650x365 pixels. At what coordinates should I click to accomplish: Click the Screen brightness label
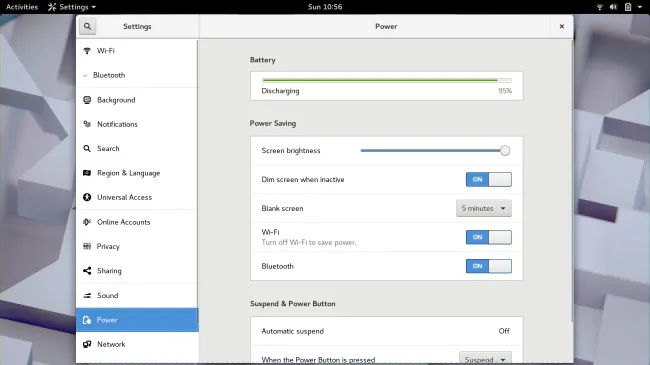click(x=291, y=151)
